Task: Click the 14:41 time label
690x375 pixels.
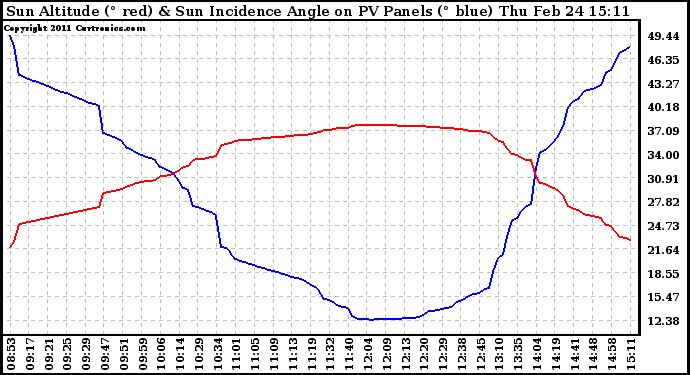Action: pyautogui.click(x=574, y=354)
